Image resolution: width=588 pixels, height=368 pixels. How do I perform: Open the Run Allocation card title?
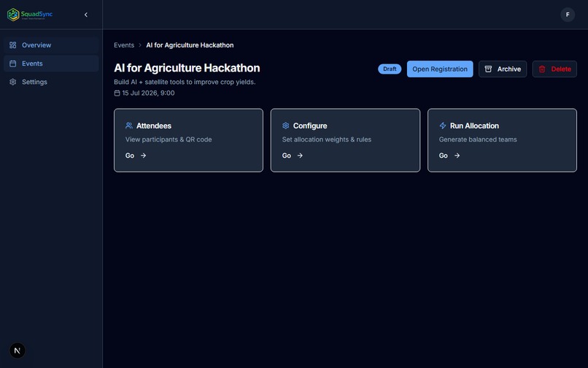[474, 126]
